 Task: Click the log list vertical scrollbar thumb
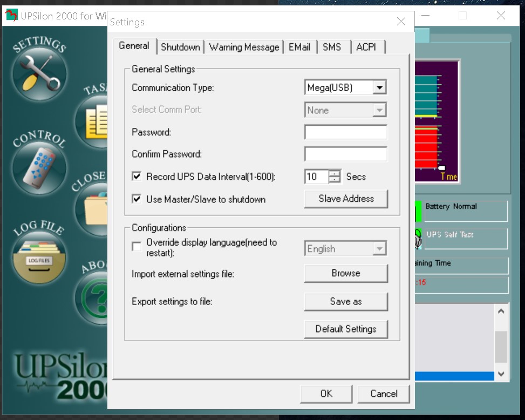click(501, 347)
